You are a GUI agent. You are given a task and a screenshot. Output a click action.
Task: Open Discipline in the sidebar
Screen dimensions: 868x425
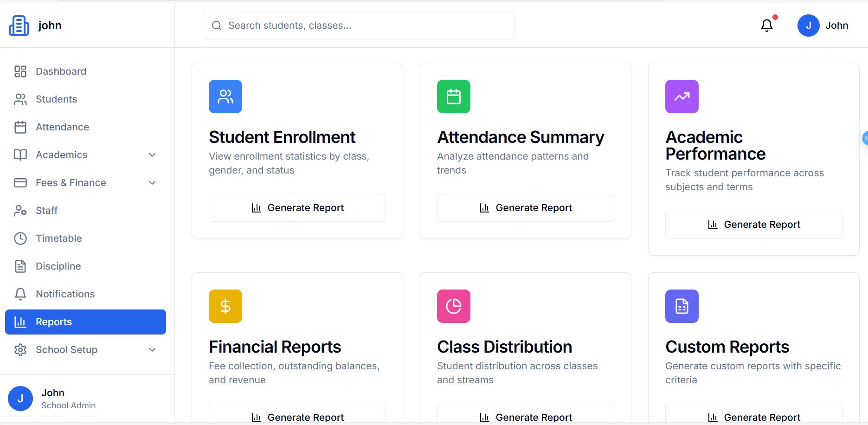point(58,266)
